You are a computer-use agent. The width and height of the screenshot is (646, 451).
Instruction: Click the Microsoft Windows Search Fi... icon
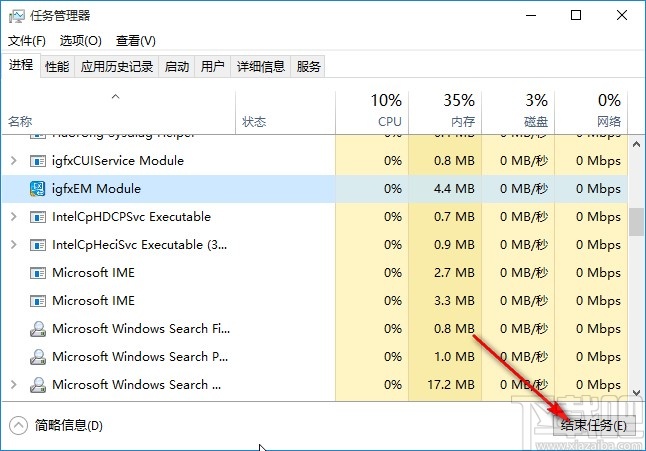point(37,329)
